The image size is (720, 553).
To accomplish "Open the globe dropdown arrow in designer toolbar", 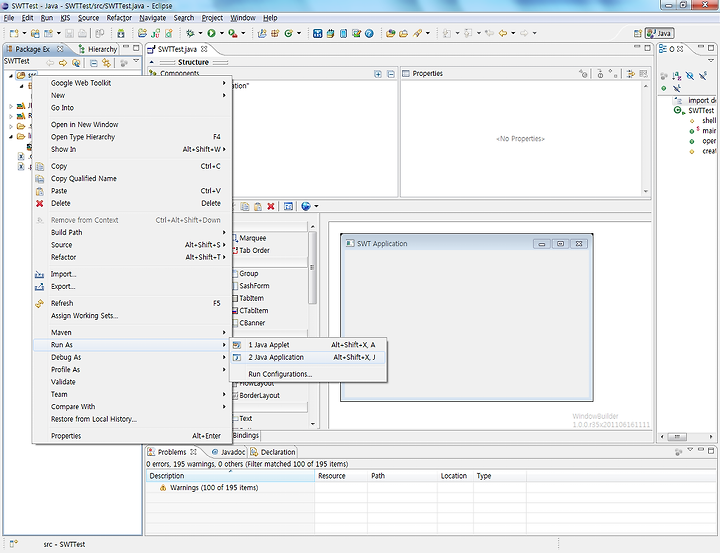I will 316,206.
